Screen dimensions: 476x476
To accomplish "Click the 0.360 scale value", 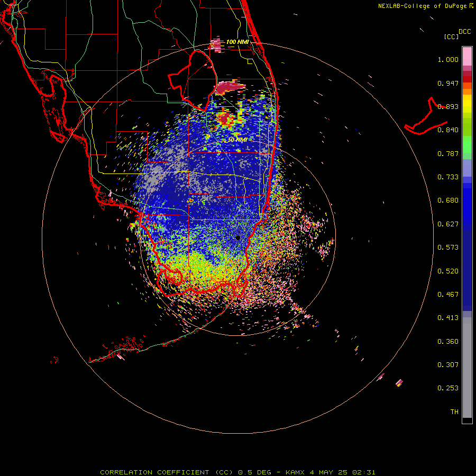I will (448, 342).
